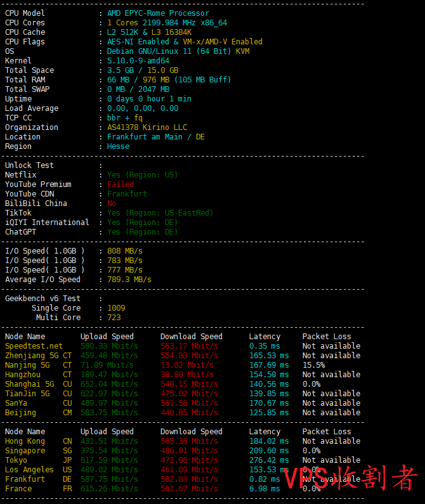
Task: Select the Multi Core score 723
Action: pos(114,318)
